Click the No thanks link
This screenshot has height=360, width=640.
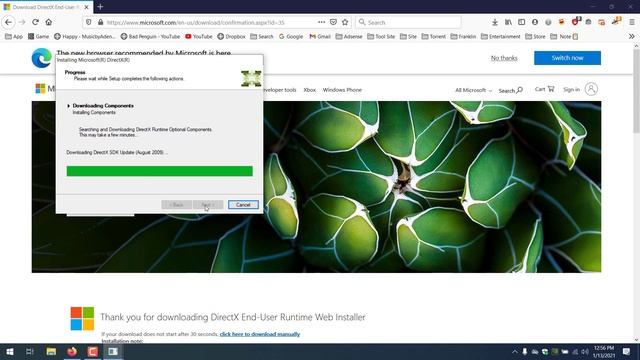[504, 58]
